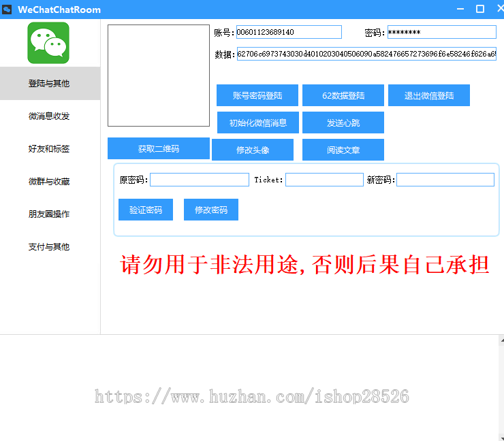Click the log panel scrollbar up arrow
This screenshot has height=441, width=504.
[x=501, y=340]
